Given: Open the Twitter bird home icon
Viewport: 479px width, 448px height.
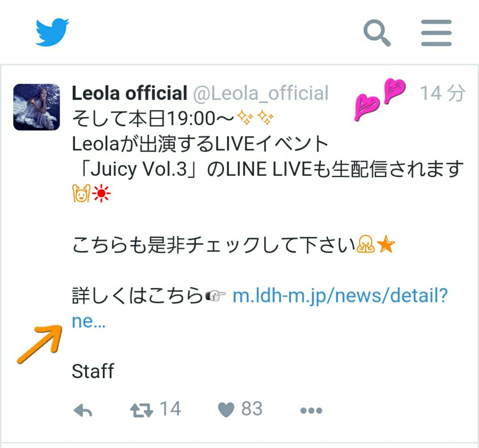Looking at the screenshot, I should click(x=52, y=32).
